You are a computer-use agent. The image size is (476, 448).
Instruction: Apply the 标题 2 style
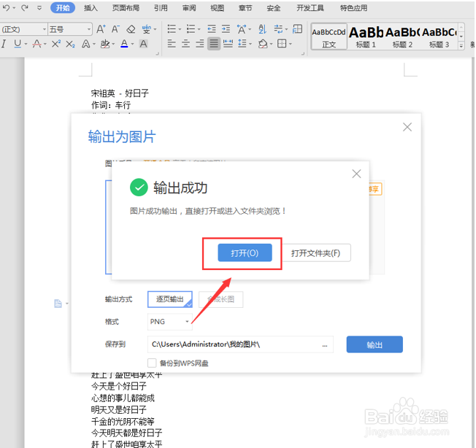pyautogui.click(x=402, y=36)
